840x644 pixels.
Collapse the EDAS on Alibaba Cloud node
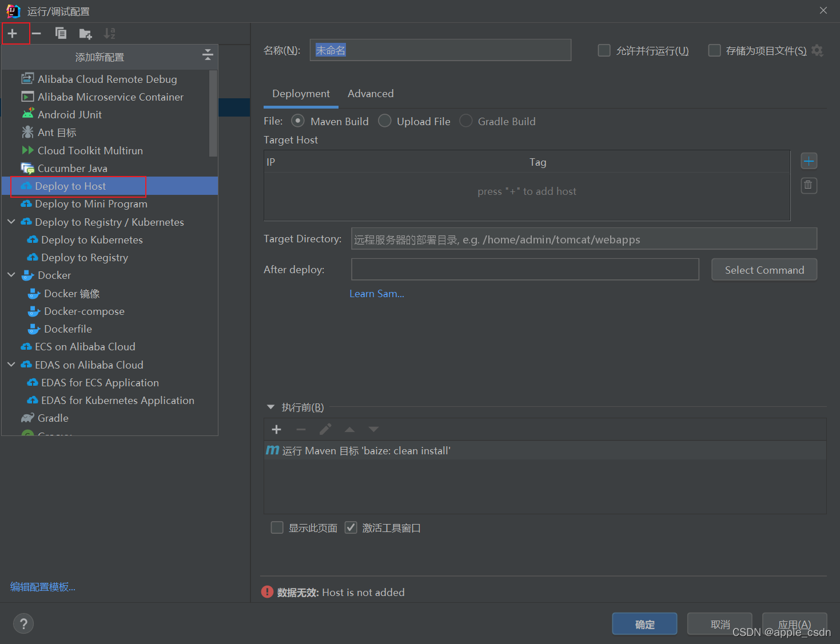pyautogui.click(x=11, y=365)
